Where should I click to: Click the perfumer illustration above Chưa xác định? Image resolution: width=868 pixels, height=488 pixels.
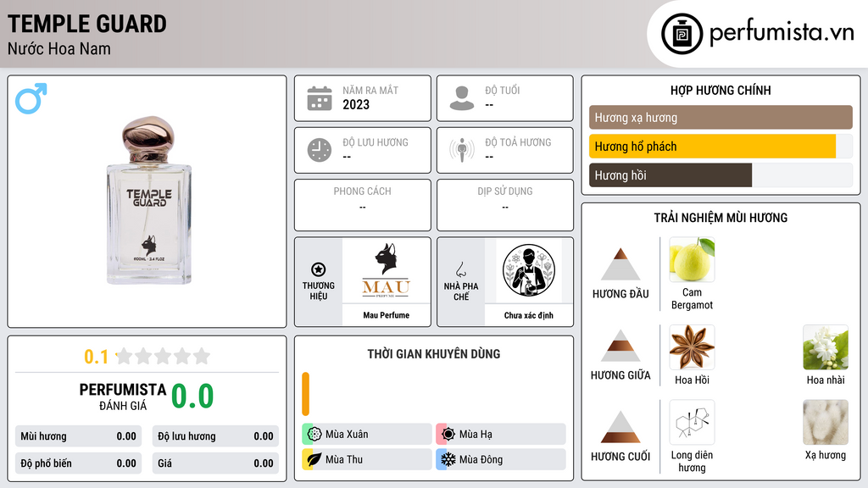pyautogui.click(x=529, y=270)
